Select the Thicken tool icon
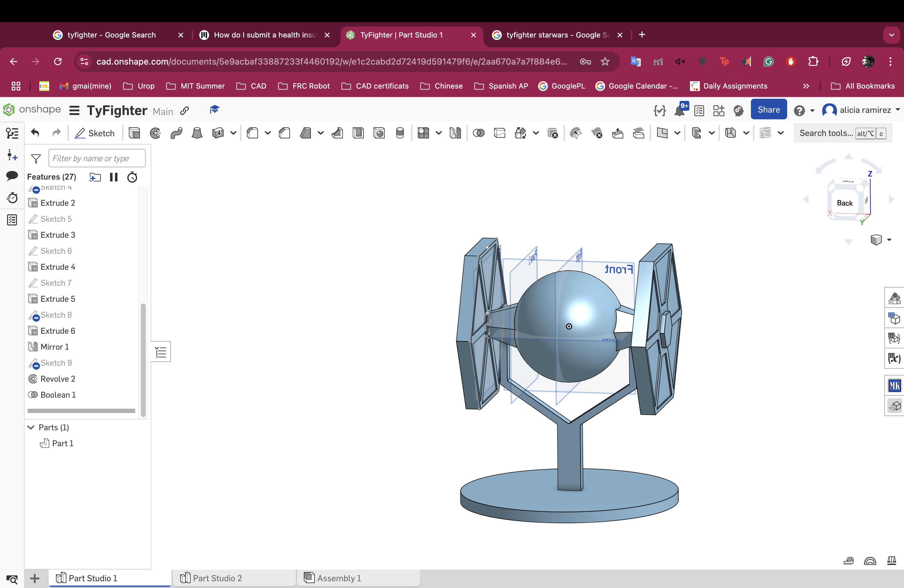The image size is (904, 588). click(x=218, y=133)
